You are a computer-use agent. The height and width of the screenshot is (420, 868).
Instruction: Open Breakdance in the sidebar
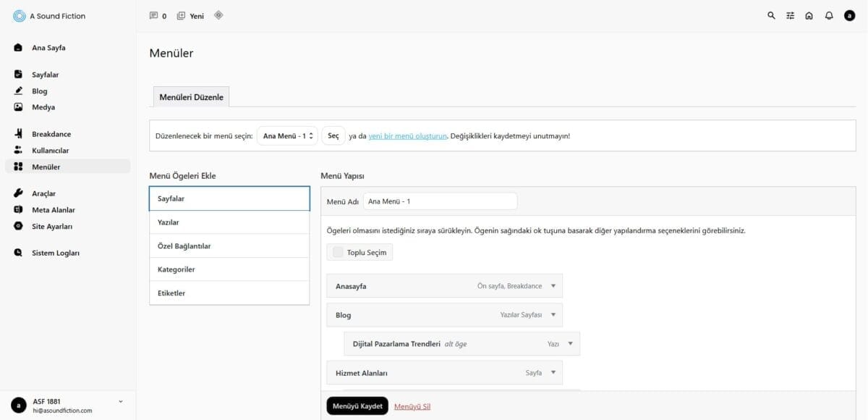(x=51, y=134)
